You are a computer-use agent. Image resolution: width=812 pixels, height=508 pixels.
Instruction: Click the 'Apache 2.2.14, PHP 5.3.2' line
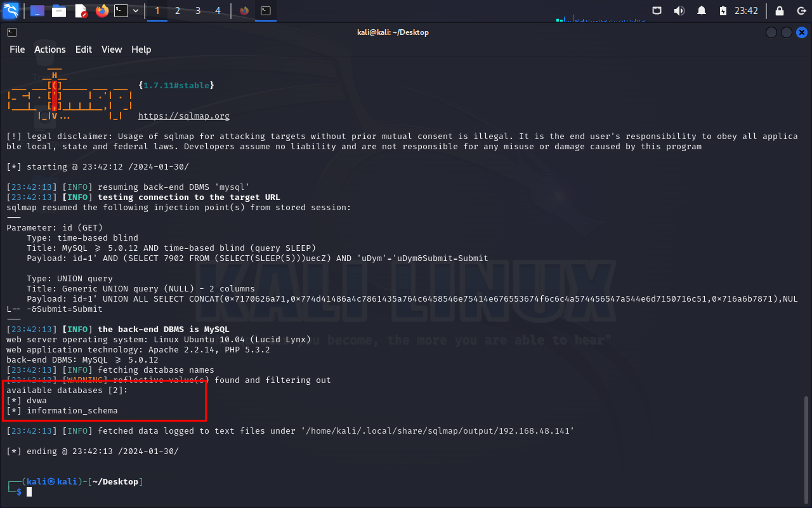point(138,350)
